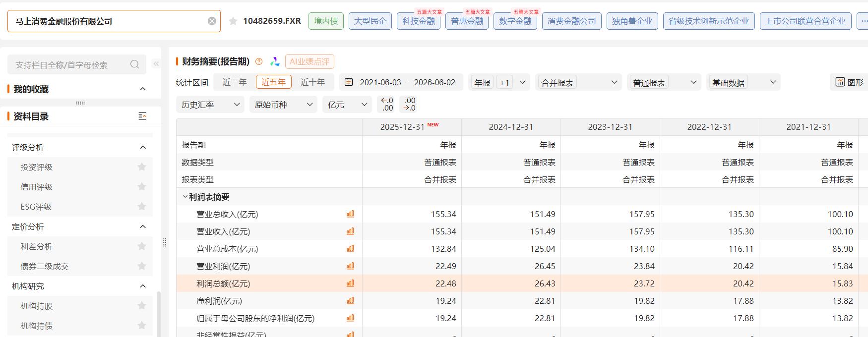Open 债券二级成交 in the directory

coord(45,266)
